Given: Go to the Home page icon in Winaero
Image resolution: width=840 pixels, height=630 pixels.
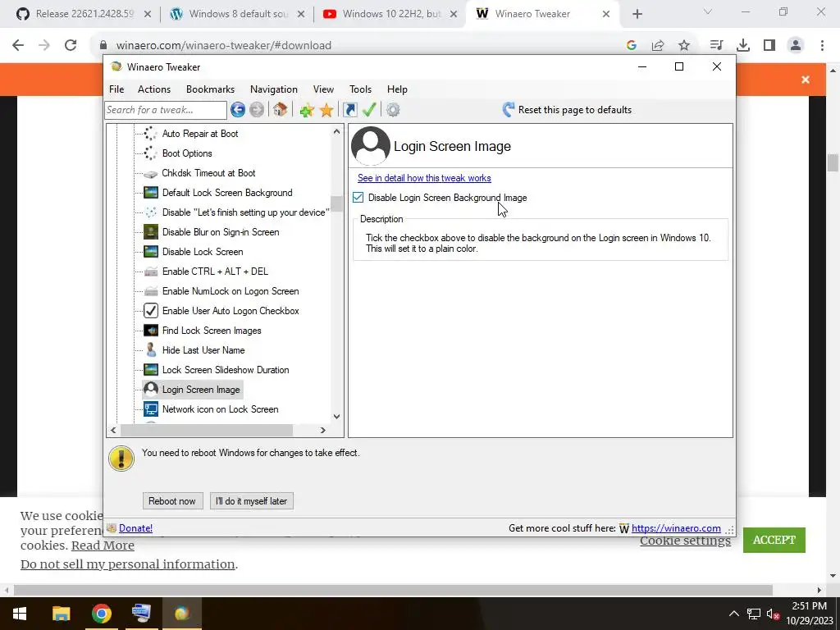Looking at the screenshot, I should pos(281,110).
